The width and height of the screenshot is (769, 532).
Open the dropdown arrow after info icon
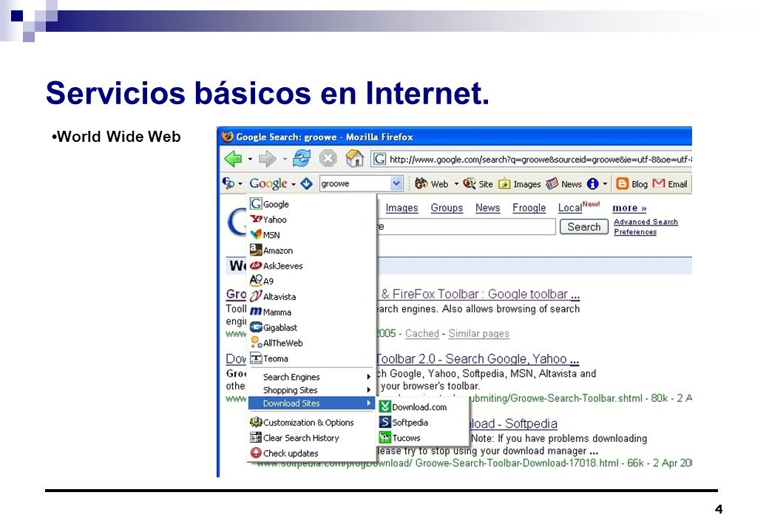[x=605, y=184]
